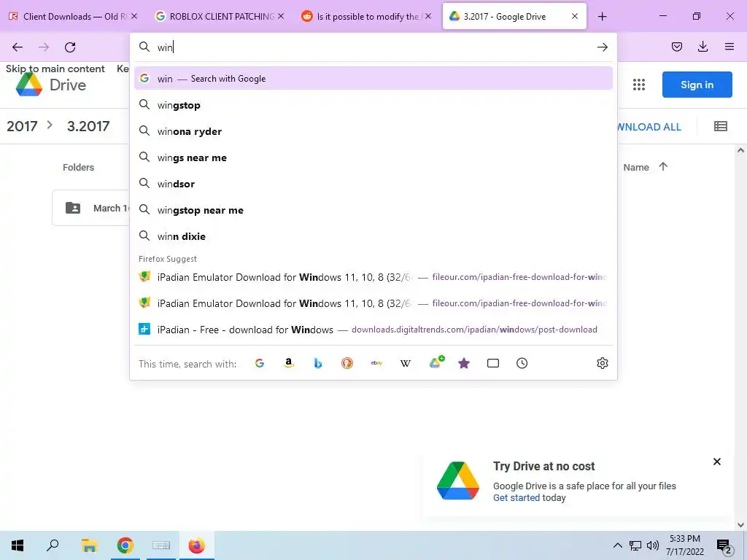Open the notification center icon

click(724, 546)
